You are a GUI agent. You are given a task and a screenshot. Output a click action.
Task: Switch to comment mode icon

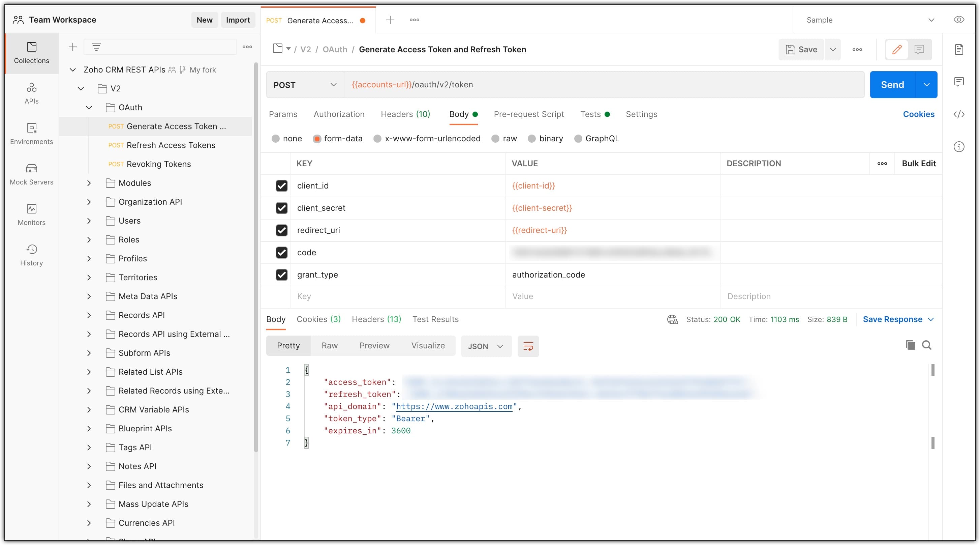coord(920,50)
